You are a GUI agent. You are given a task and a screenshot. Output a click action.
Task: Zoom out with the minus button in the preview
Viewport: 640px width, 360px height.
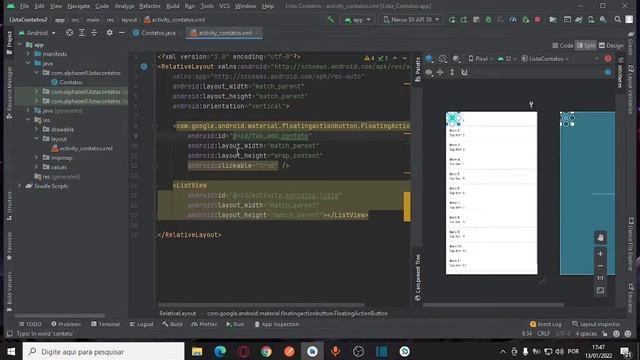click(600, 266)
